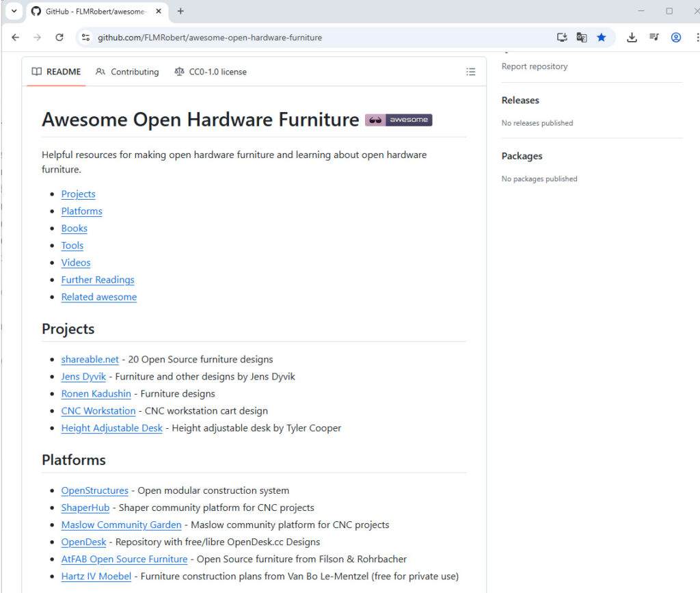The width and height of the screenshot is (700, 593).
Task: Click the browser profile avatar icon
Action: [675, 38]
